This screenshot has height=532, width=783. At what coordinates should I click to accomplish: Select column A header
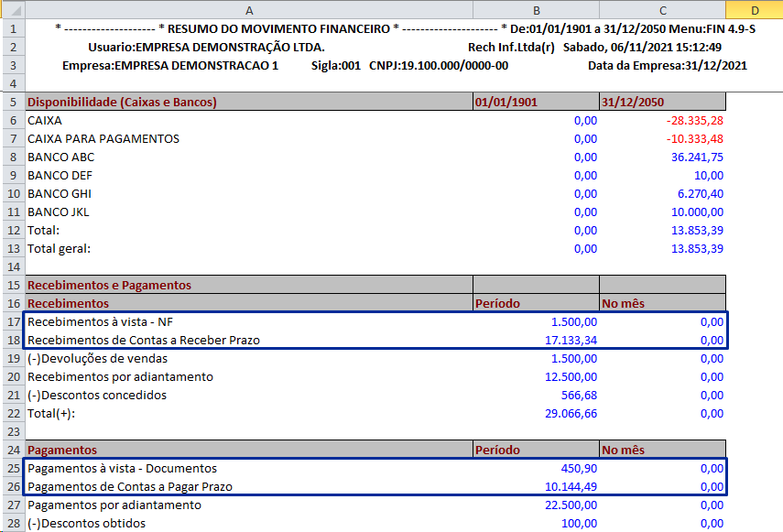(249, 9)
